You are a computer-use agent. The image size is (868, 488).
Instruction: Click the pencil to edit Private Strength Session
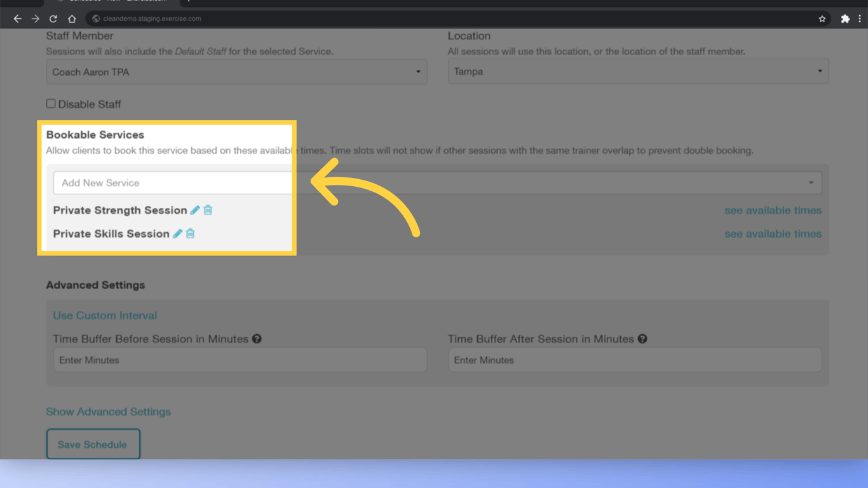[x=194, y=210]
